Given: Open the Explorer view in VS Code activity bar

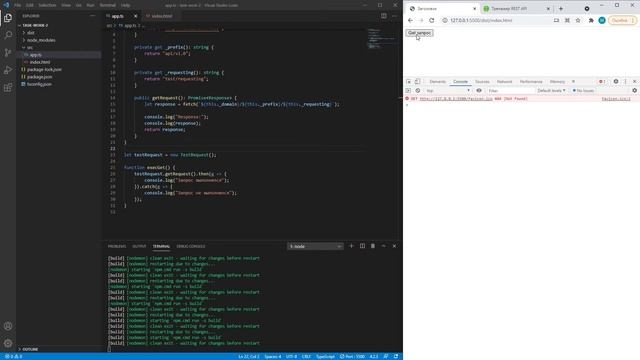Looking at the screenshot, I should tap(8, 18).
